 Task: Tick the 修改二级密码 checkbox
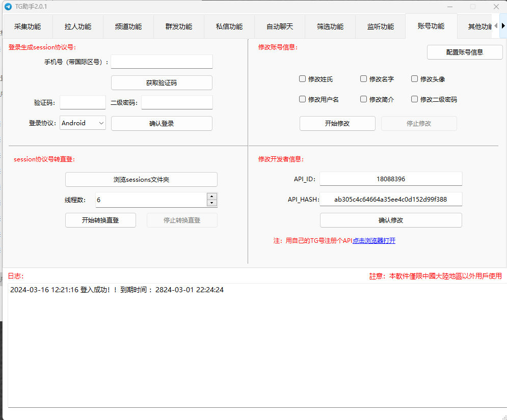pos(415,99)
